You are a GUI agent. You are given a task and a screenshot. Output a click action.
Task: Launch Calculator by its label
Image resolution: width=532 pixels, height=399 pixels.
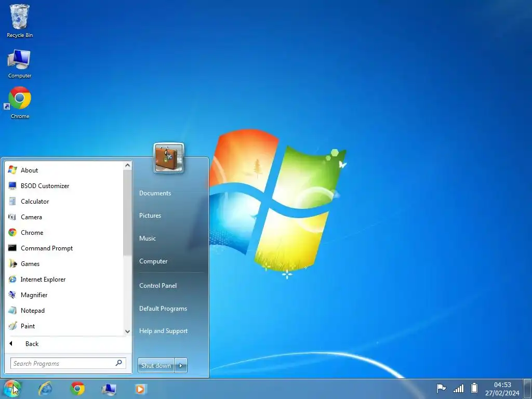click(x=35, y=202)
